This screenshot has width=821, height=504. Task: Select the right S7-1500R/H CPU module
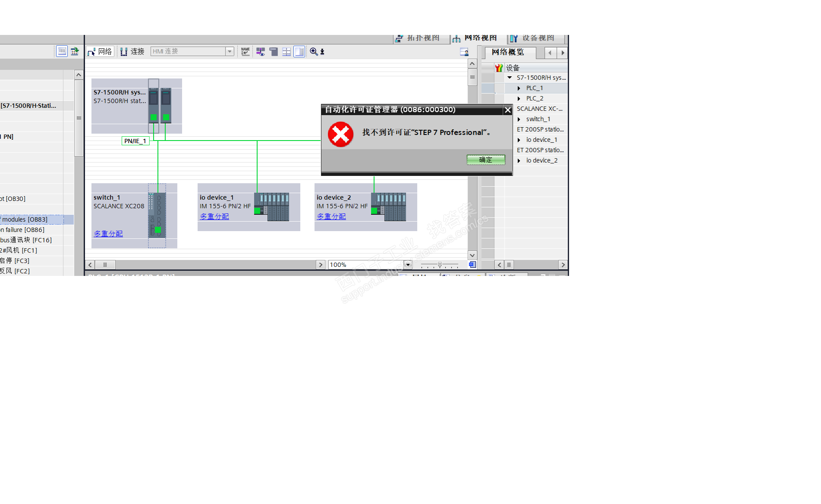coord(166,106)
